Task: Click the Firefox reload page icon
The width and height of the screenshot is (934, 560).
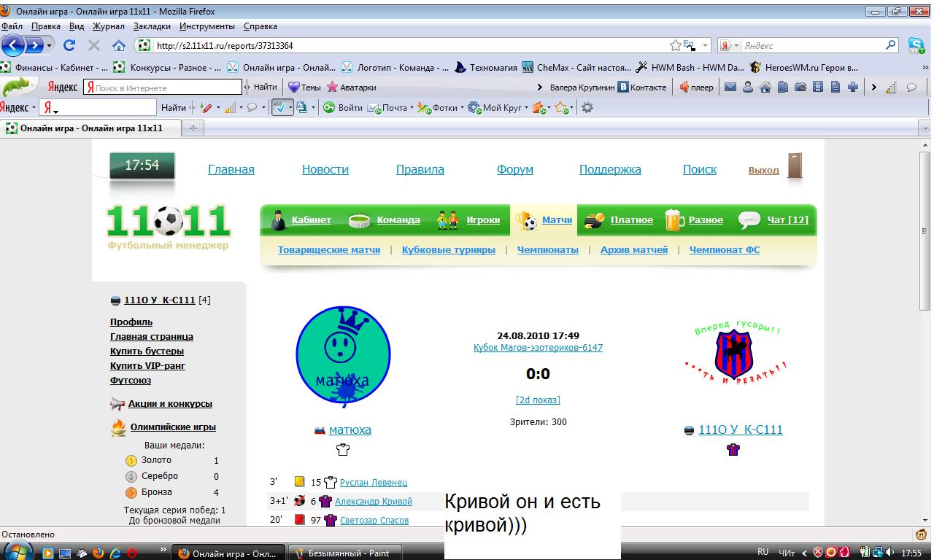Action: (x=69, y=45)
